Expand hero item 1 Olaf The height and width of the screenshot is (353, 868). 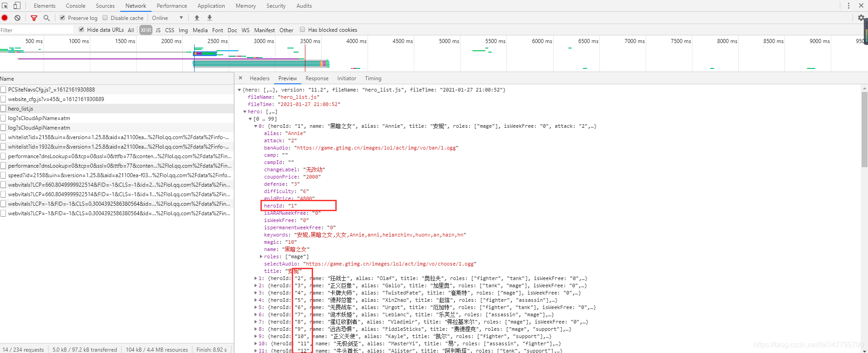(256, 278)
